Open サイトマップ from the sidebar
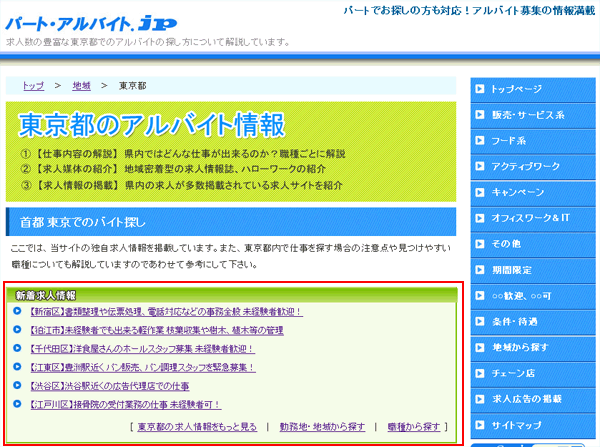 click(533, 426)
